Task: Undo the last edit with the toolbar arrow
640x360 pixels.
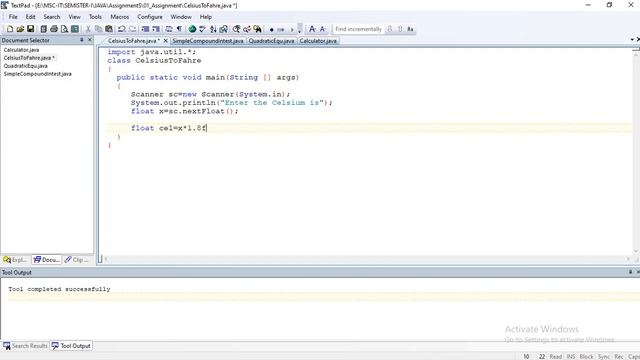Action: [122, 29]
